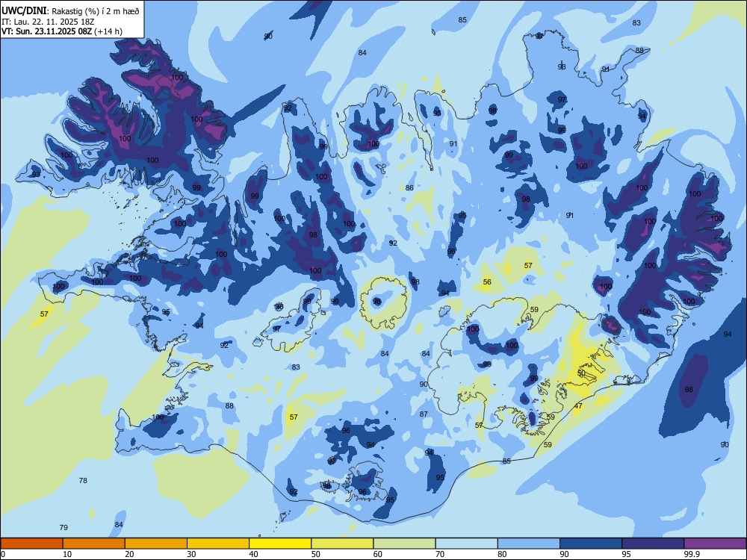This screenshot has height=560, width=747.
Task: Click the '70' legend scale label
Action: (x=440, y=554)
